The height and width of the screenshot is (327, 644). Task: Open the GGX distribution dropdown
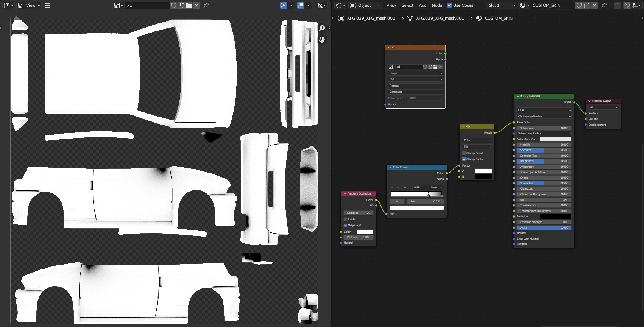[544, 110]
